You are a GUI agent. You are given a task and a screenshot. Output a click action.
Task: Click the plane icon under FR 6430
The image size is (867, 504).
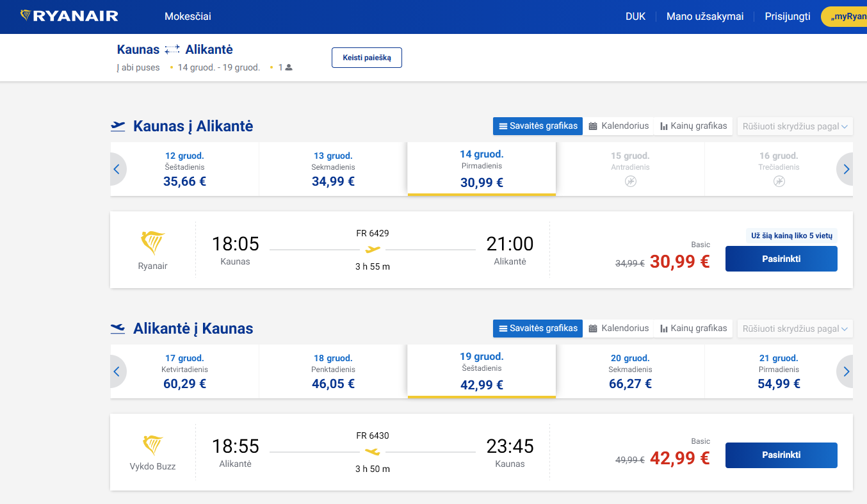[373, 452]
